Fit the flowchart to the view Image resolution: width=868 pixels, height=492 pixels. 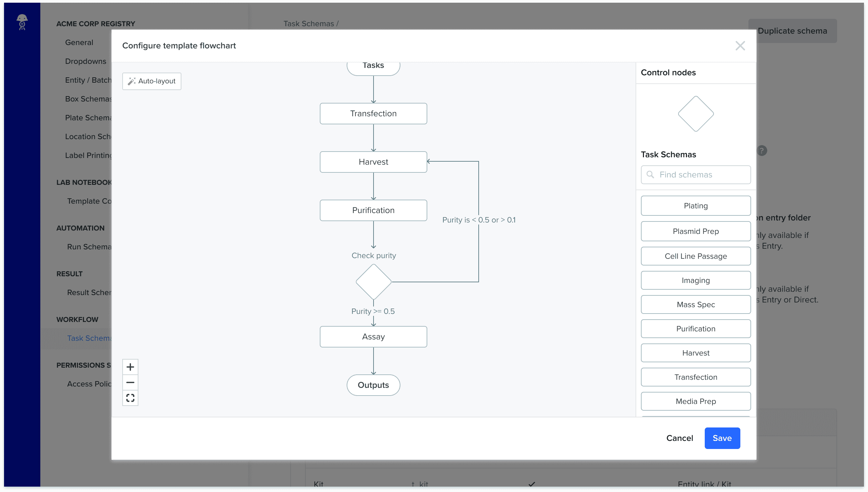(x=130, y=398)
